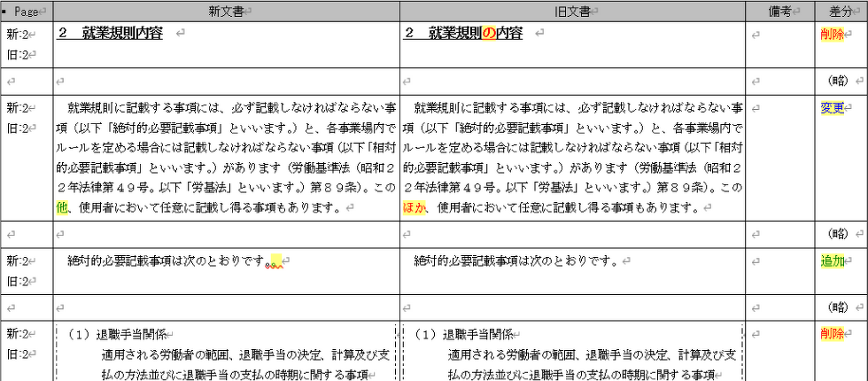Click the green-highlighted 追加 difference label
Screen dimensions: 868x381
(x=833, y=261)
